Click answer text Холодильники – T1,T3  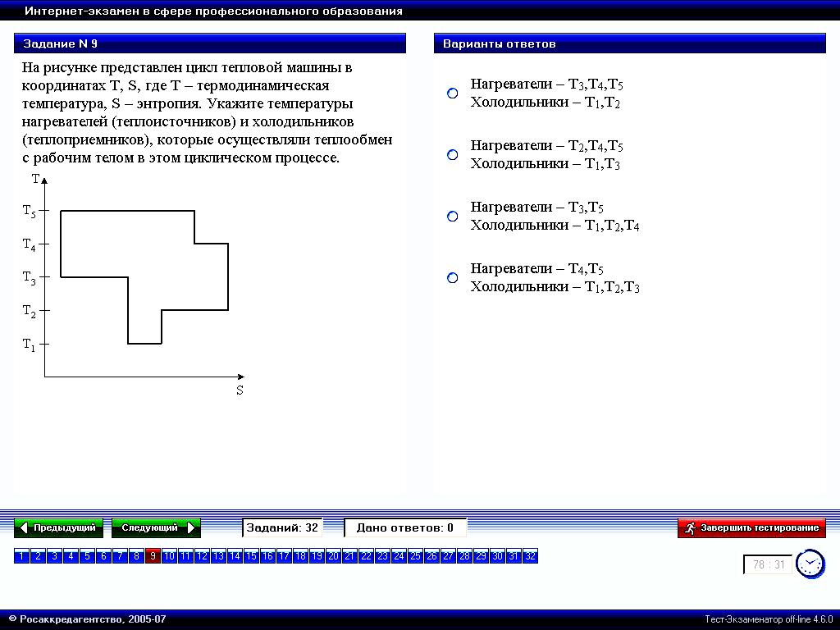[546, 164]
